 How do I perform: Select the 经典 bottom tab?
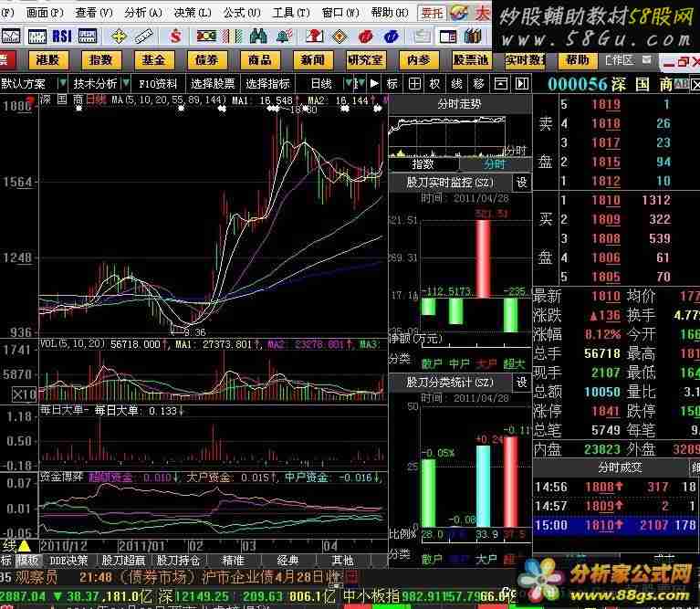coord(288,561)
